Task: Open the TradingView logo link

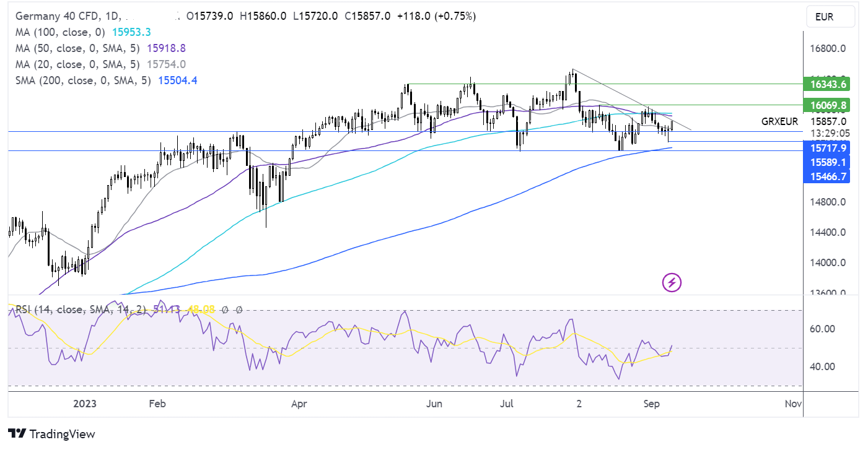Action: [51, 433]
